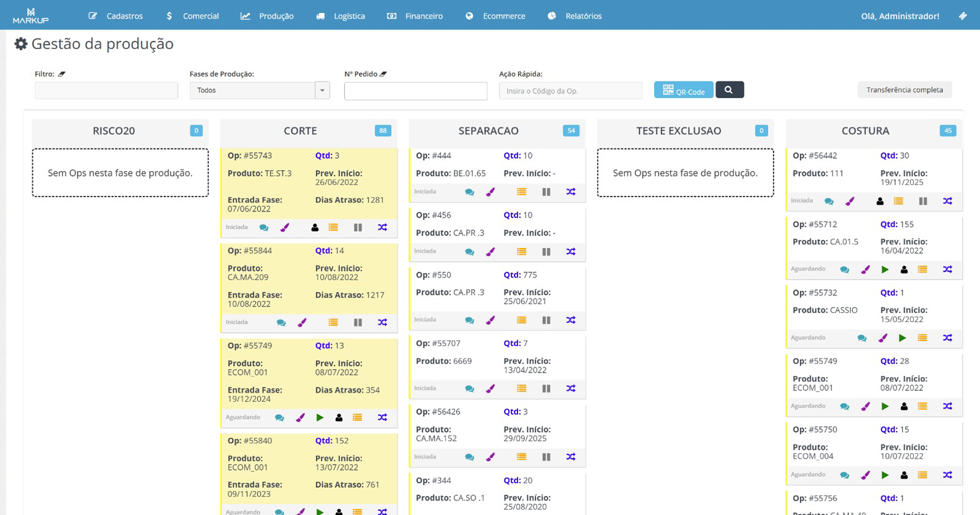Viewport: 980px width, 515px height.
Task: Open the Ecommerce menu
Action: click(495, 16)
